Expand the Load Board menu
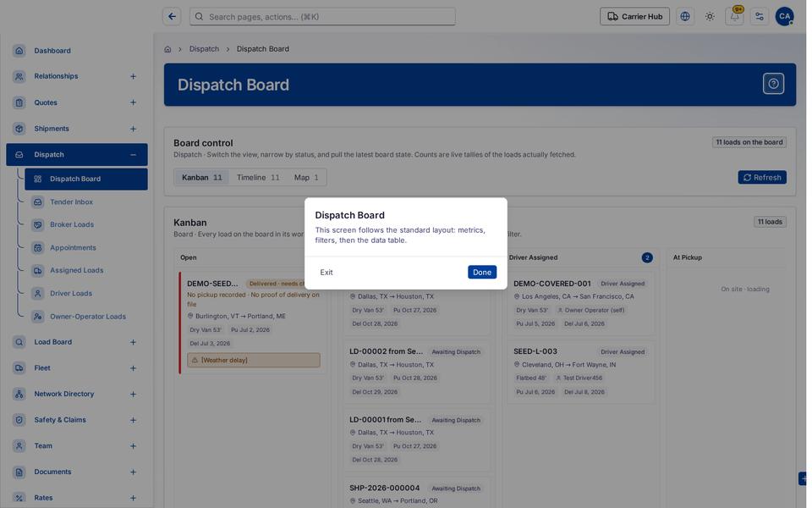 pos(133,343)
